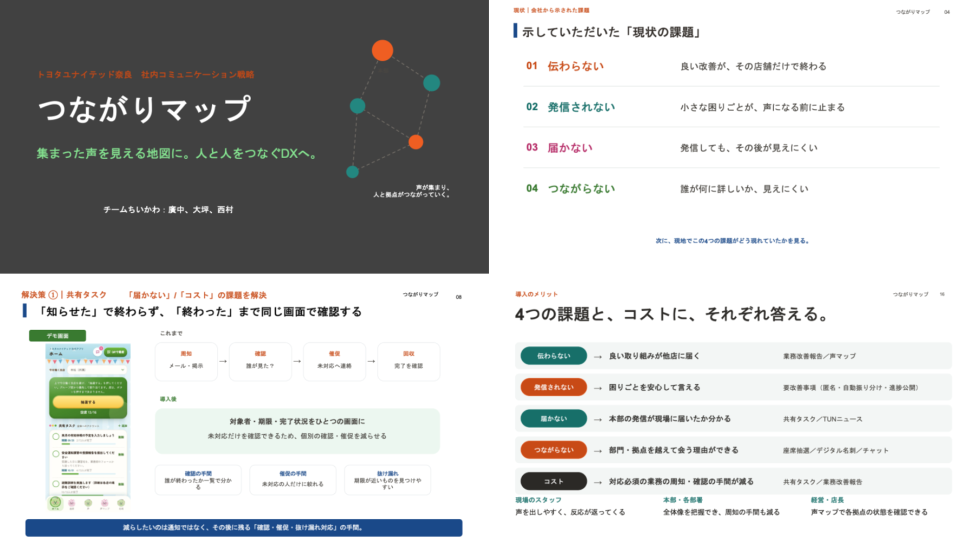This screenshot has width=980, height=551.
Task: Tap the green QR button in demo phone header
Action: 115,352
